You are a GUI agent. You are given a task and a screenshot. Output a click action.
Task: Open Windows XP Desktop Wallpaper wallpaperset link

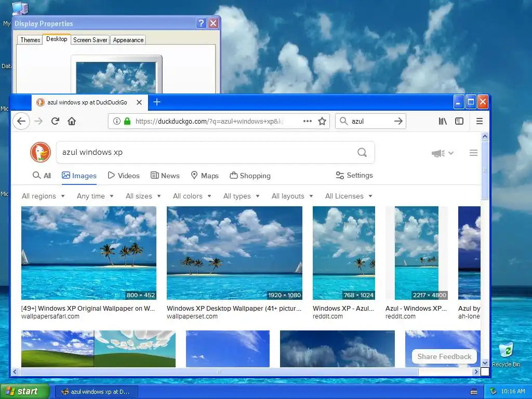pos(234,309)
